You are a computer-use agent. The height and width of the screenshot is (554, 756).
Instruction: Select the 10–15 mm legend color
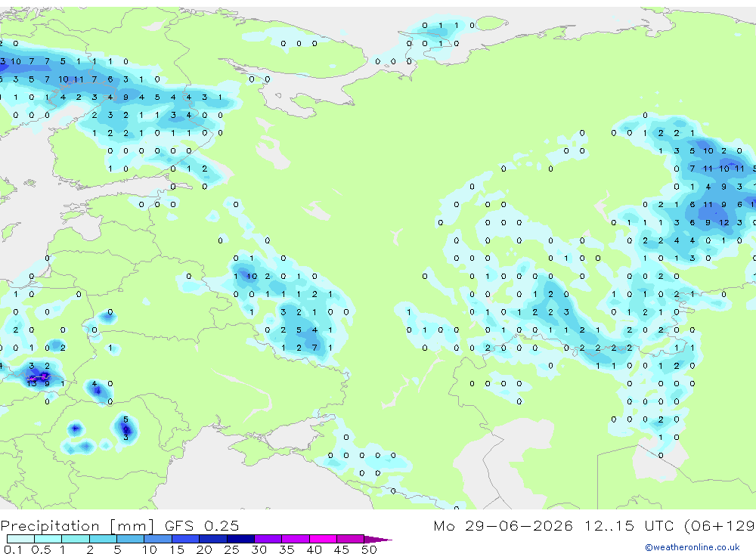coord(158,539)
